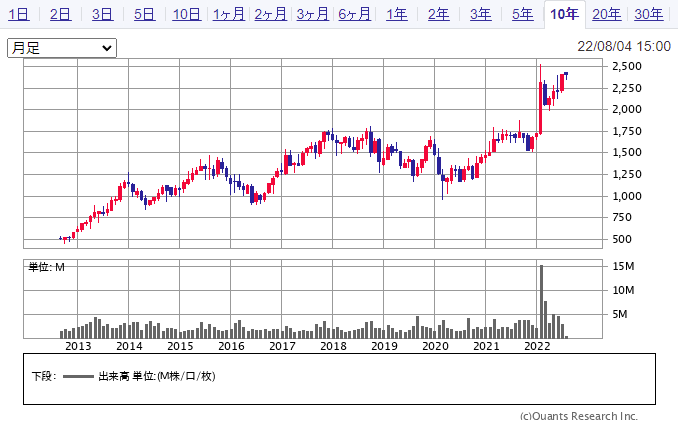Image resolution: width=678 pixels, height=429 pixels.
Task: Click the 2017 year axis label
Action: click(x=282, y=346)
